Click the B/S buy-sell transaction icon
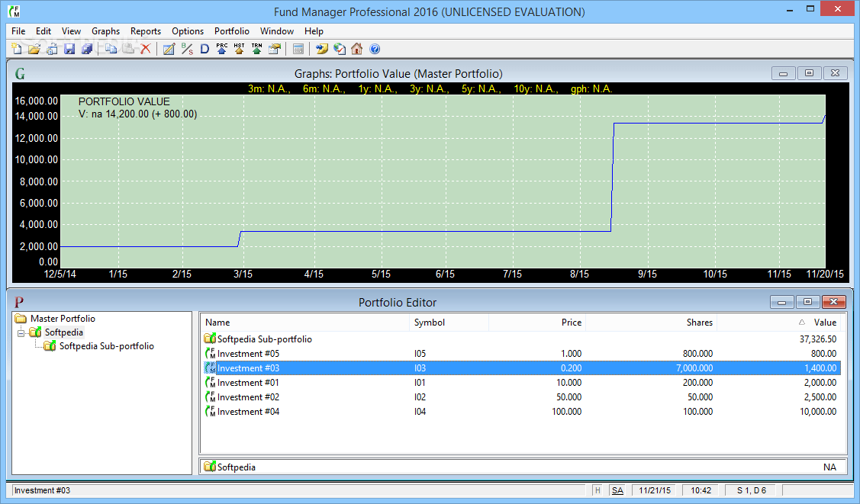Viewport: 860px width, 504px height. (x=187, y=50)
